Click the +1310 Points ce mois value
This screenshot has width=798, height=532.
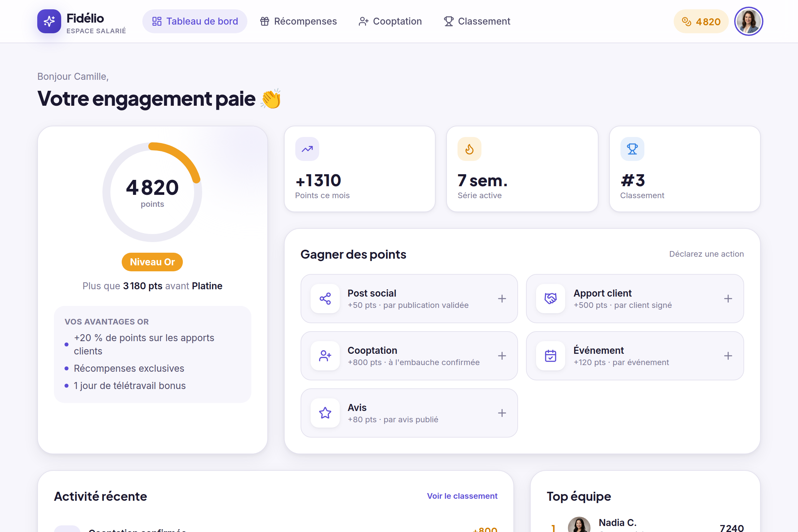[x=318, y=181]
